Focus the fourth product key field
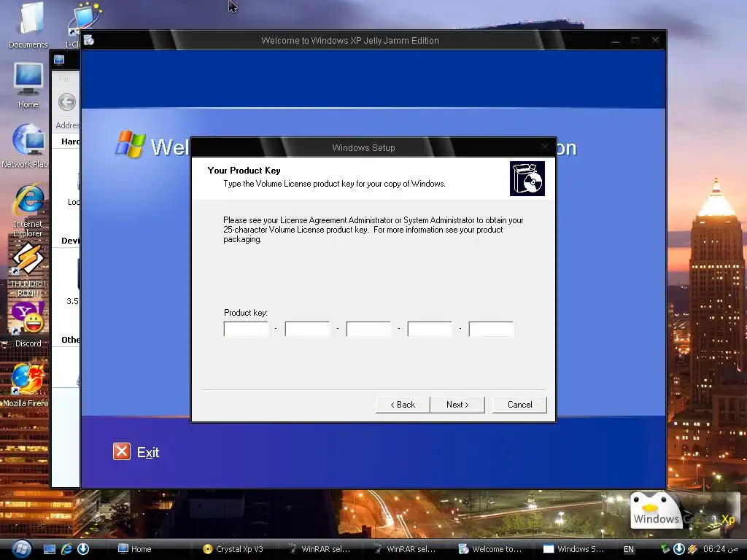Screen dimensions: 747x560 pyautogui.click(x=430, y=329)
